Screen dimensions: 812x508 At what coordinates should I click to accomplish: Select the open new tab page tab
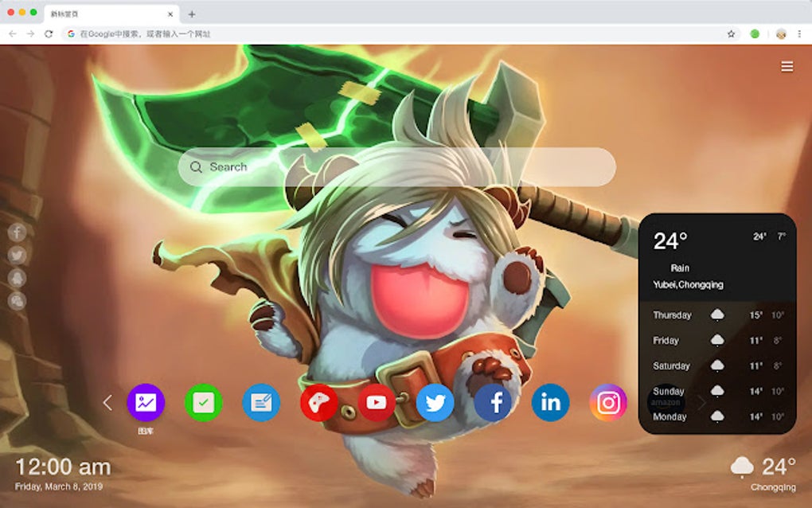coord(111,14)
